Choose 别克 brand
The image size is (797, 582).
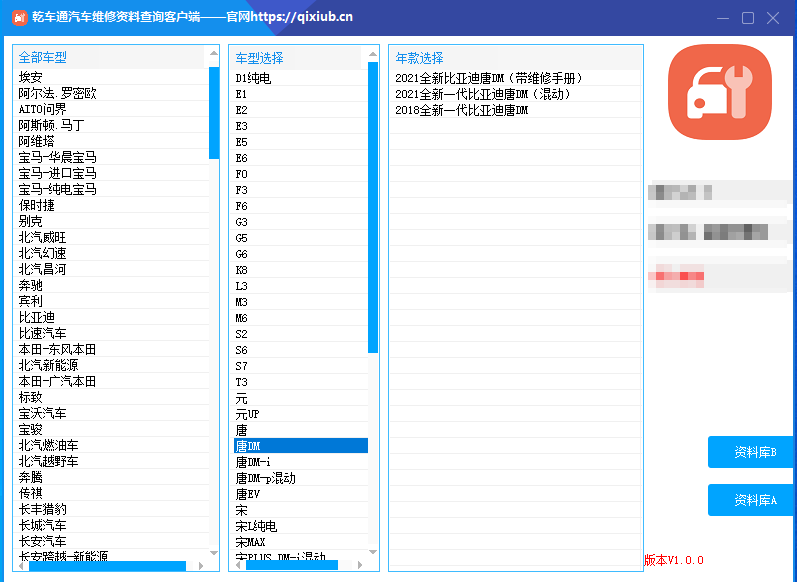[111, 221]
